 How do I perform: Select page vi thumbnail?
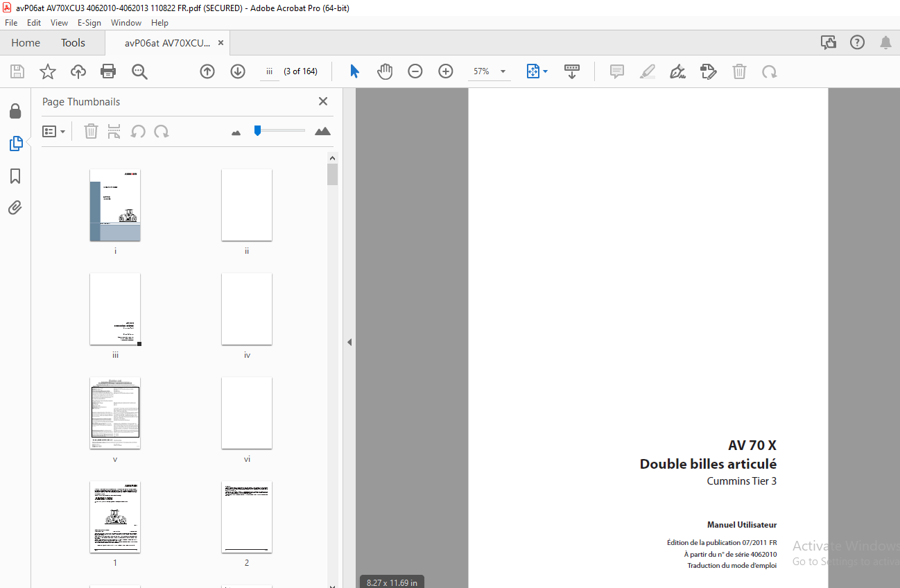coord(247,413)
